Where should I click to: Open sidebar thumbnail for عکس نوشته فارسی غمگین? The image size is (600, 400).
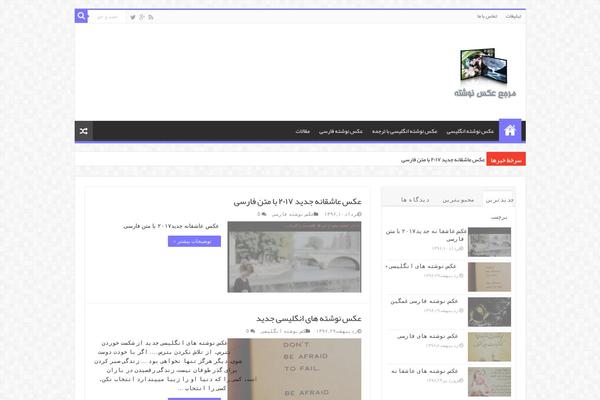489,312
